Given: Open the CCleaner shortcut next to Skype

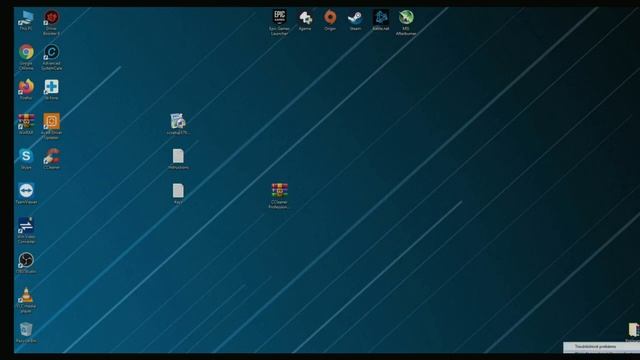Looking at the screenshot, I should pos(51,159).
